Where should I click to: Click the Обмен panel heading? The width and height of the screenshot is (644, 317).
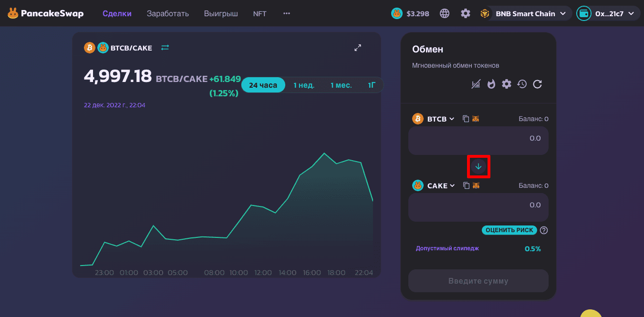point(427,49)
